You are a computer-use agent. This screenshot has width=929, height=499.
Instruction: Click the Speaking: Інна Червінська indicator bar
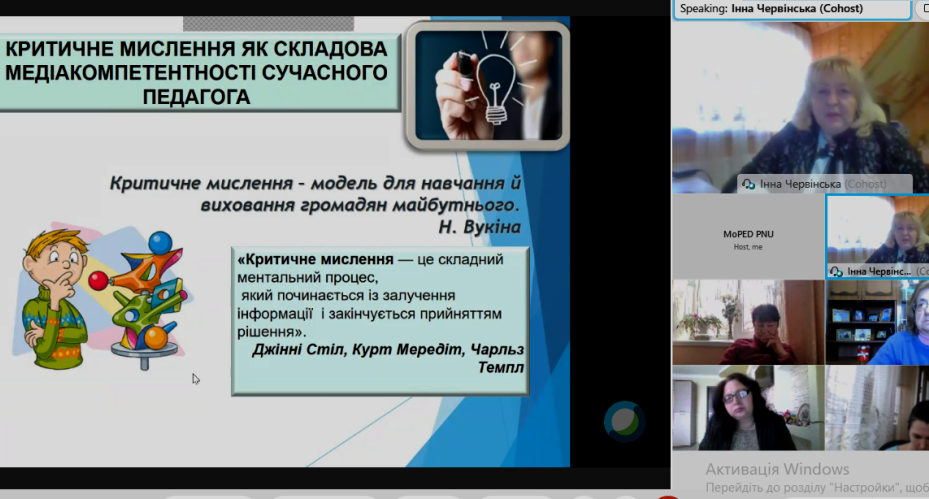click(792, 9)
